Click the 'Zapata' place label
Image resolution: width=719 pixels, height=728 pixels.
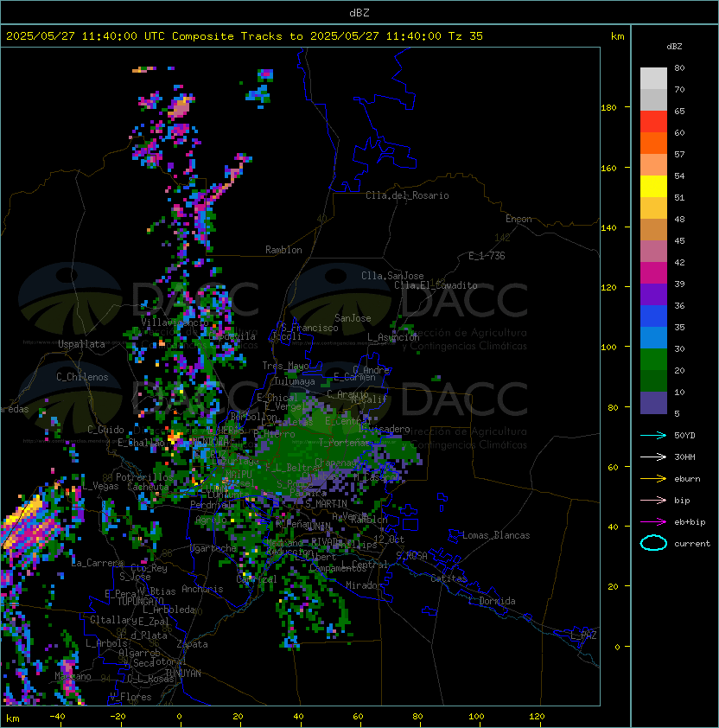(x=192, y=644)
